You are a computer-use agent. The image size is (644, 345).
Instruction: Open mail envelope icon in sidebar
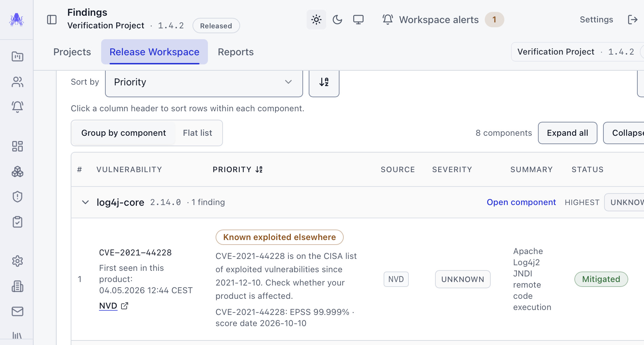pos(17,311)
